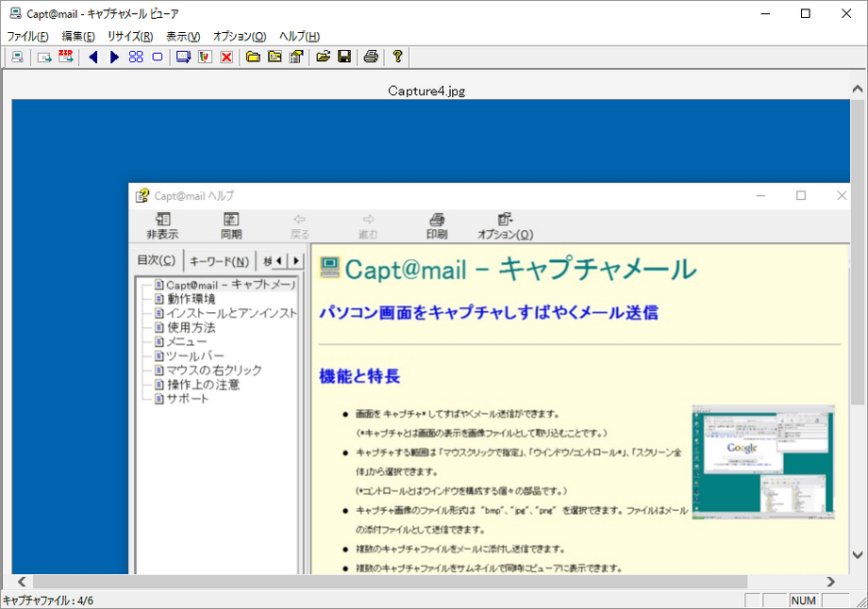Click the floppy disk save icon
The width and height of the screenshot is (868, 609).
coord(344,57)
